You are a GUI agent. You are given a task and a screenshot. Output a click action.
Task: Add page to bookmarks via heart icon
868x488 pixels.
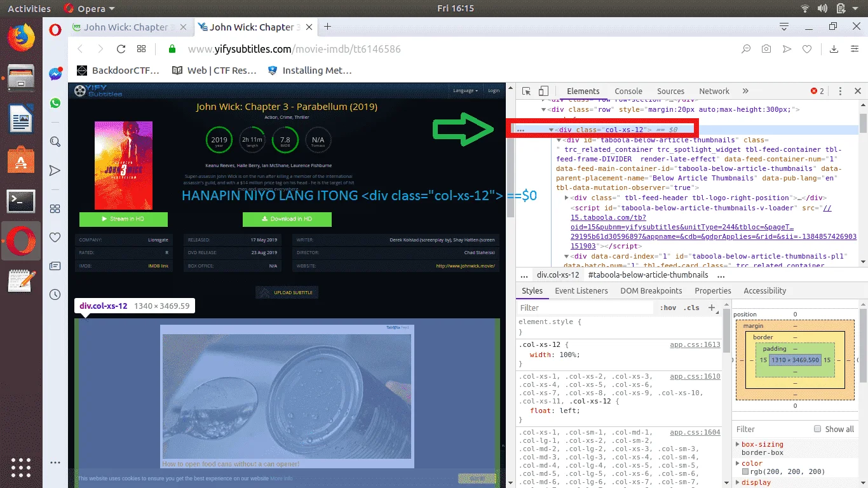tap(807, 49)
